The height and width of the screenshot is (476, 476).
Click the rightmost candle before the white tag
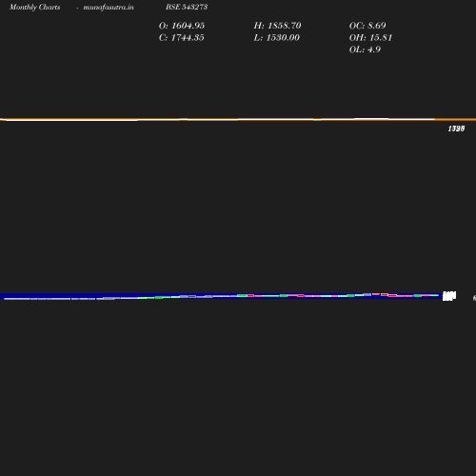[434, 295]
